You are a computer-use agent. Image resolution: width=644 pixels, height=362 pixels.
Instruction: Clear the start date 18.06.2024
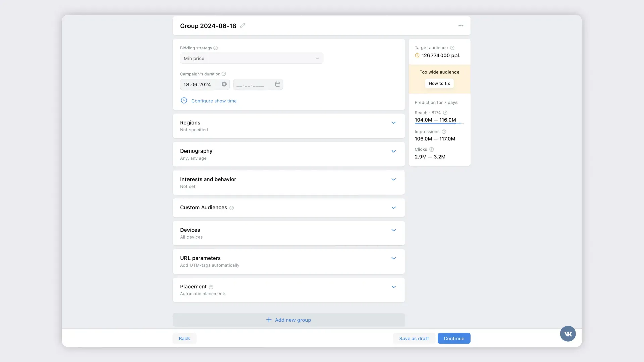point(224,84)
